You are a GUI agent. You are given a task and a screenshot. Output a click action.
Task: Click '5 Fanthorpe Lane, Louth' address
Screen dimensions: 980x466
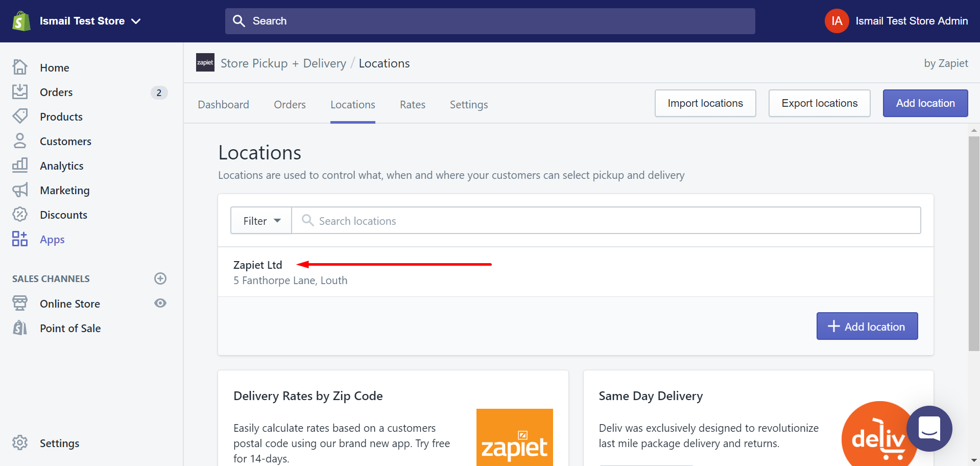coord(290,280)
